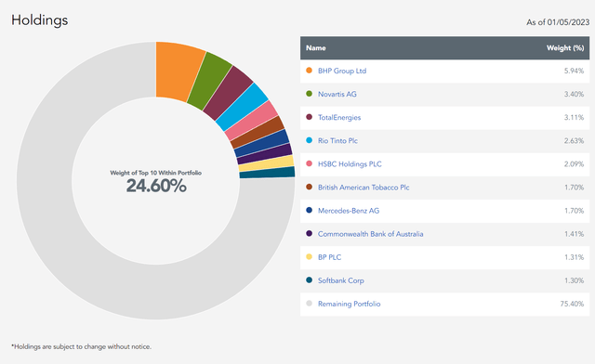This screenshot has width=595, height=364.
Task: Select the yellow BP PLC donut segment
Action: tap(266, 163)
